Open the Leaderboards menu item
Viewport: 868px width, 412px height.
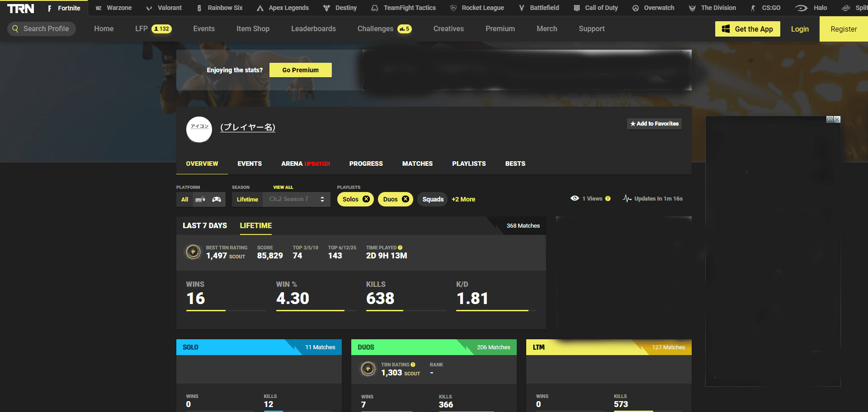313,28
